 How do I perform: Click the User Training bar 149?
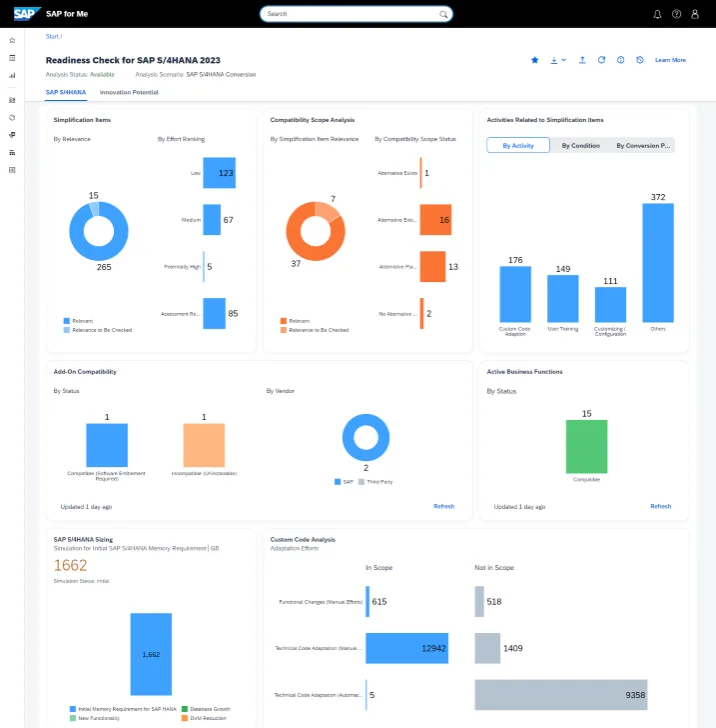563,299
